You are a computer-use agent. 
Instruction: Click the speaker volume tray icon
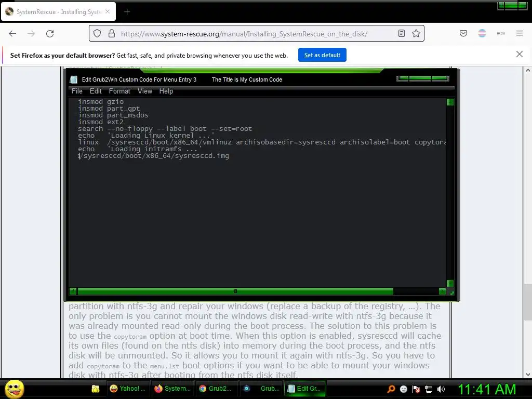[441, 389]
